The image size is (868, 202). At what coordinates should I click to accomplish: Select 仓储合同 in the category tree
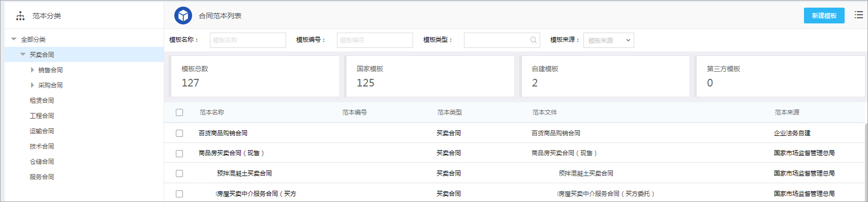[42, 162]
